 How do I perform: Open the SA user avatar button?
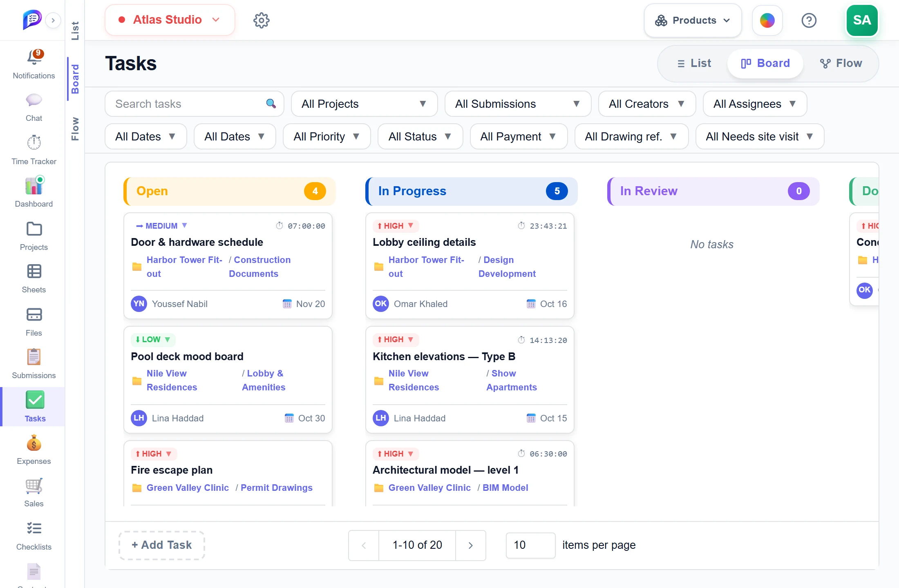(862, 20)
